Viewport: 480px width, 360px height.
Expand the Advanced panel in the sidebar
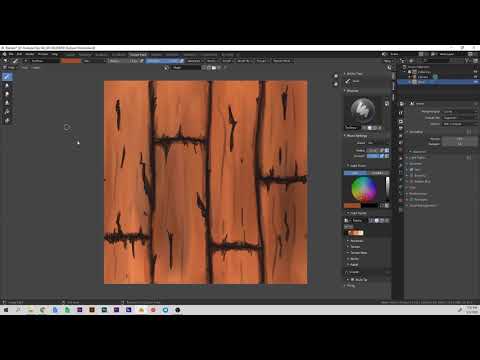click(x=357, y=241)
